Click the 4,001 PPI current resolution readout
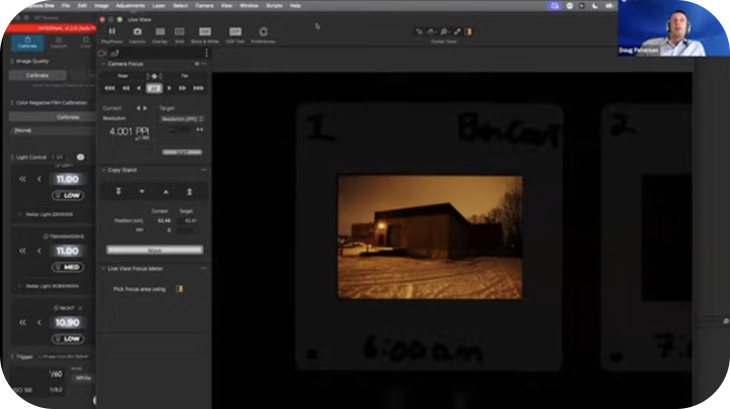The width and height of the screenshot is (730, 409). (x=129, y=132)
